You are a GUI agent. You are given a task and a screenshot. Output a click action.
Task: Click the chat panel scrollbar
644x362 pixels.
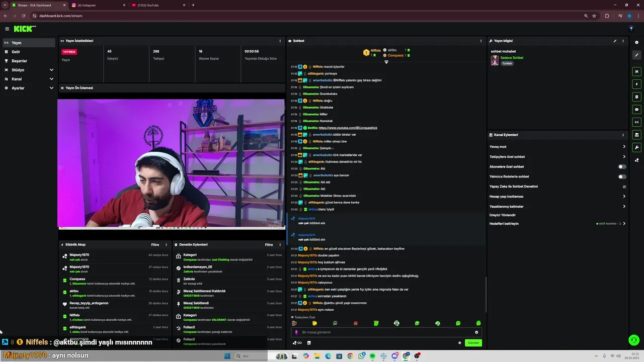coord(486,295)
